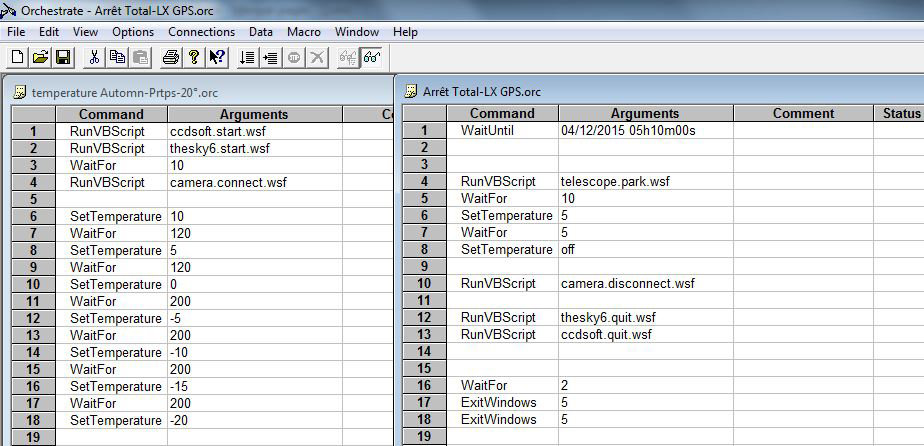This screenshot has height=446, width=924.
Task: Click the -15 temperature argument cell
Action: 255,386
